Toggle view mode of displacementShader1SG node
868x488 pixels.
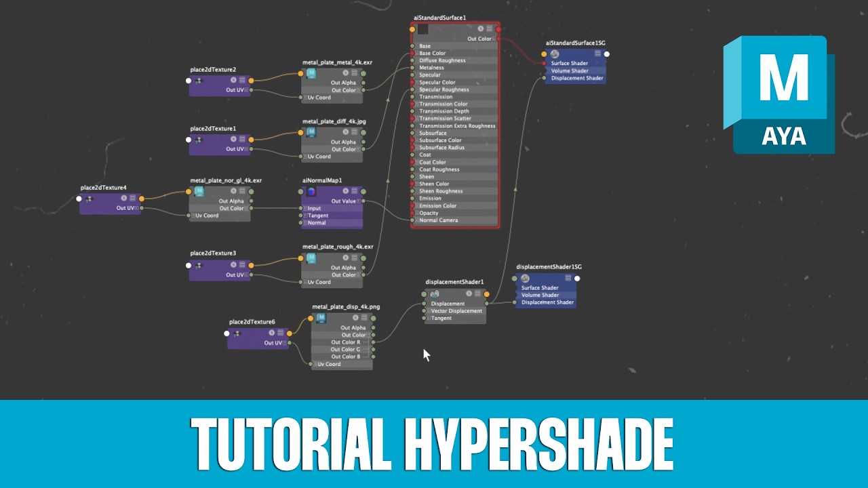click(x=568, y=278)
